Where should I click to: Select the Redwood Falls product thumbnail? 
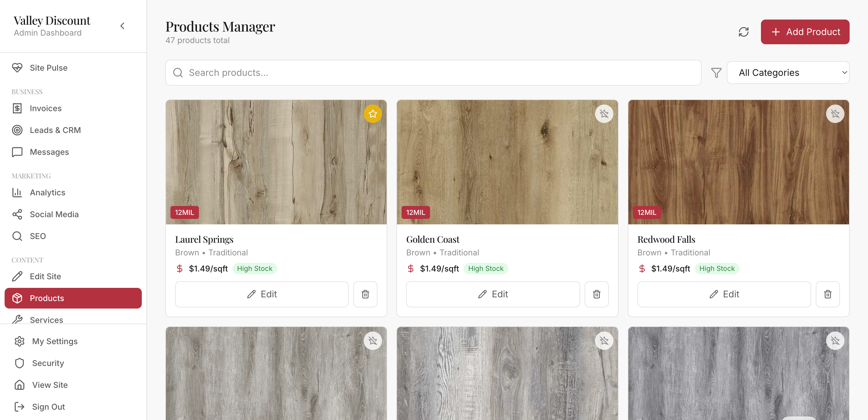pos(739,162)
